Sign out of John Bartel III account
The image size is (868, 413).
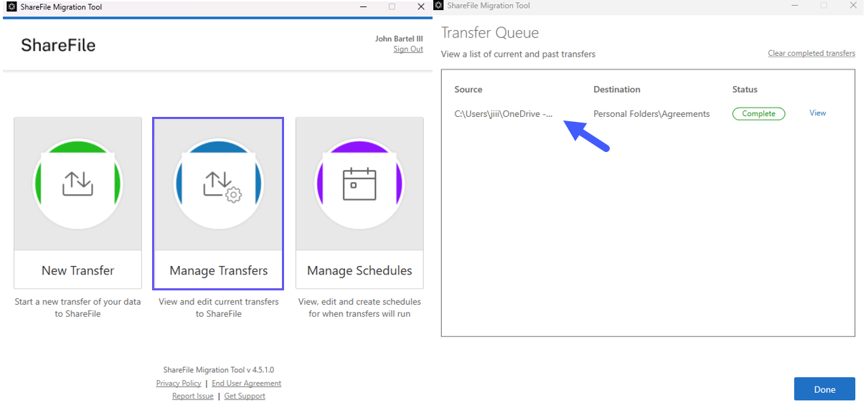(x=407, y=49)
